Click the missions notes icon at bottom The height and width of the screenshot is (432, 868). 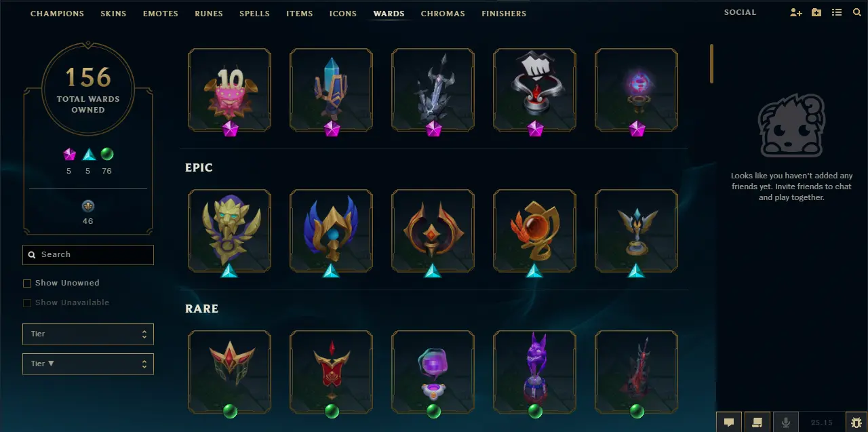[x=757, y=423]
